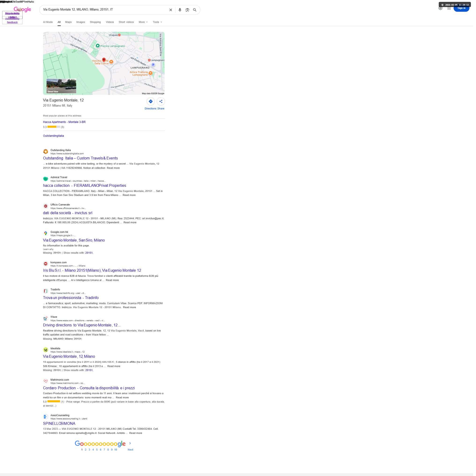Open the Google apps grid icon
Image resolution: width=476 pixels, height=476 pixels.
pyautogui.click(x=452, y=8)
